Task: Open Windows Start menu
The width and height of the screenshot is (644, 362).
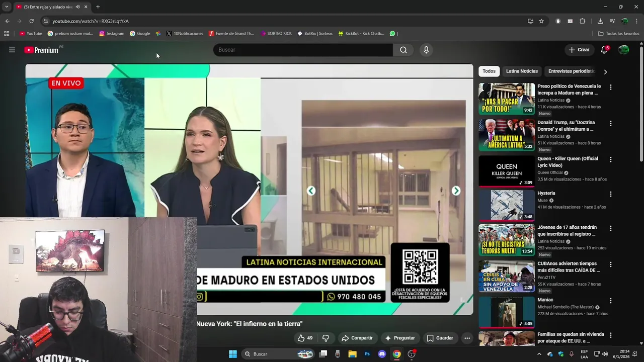Action: (233, 354)
